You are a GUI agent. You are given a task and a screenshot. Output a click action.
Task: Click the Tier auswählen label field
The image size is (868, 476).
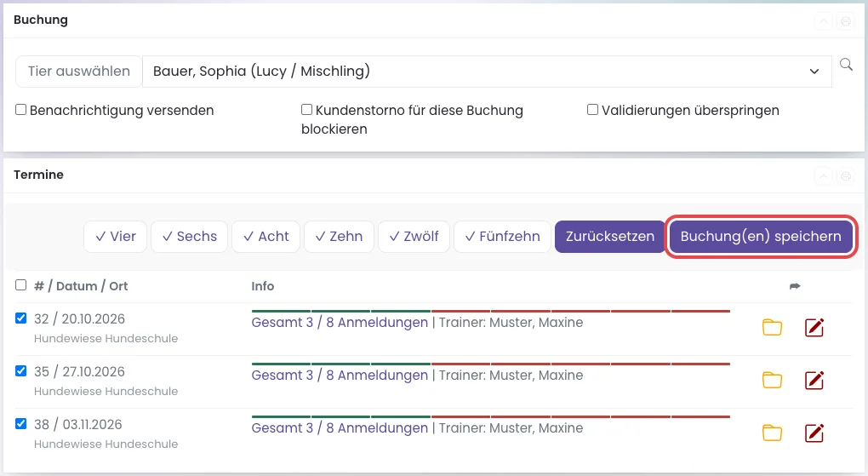(x=78, y=72)
